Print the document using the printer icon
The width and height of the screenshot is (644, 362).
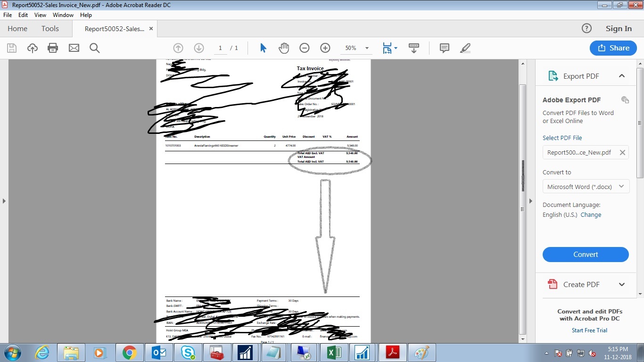click(53, 48)
